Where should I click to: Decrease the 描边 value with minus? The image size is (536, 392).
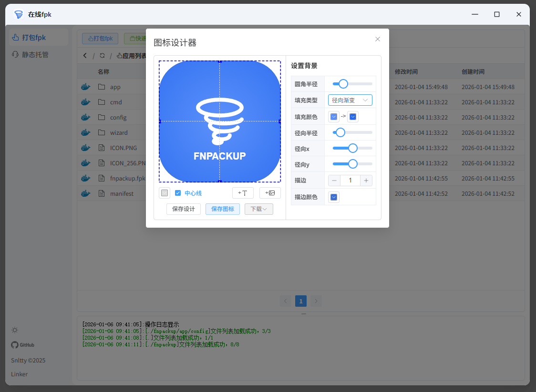[334, 181]
